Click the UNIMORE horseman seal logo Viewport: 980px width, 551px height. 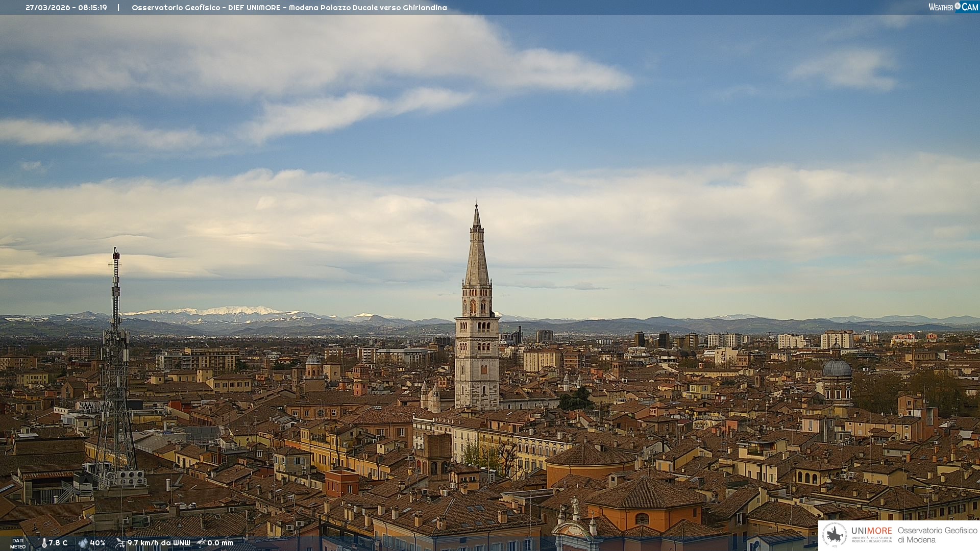click(835, 535)
